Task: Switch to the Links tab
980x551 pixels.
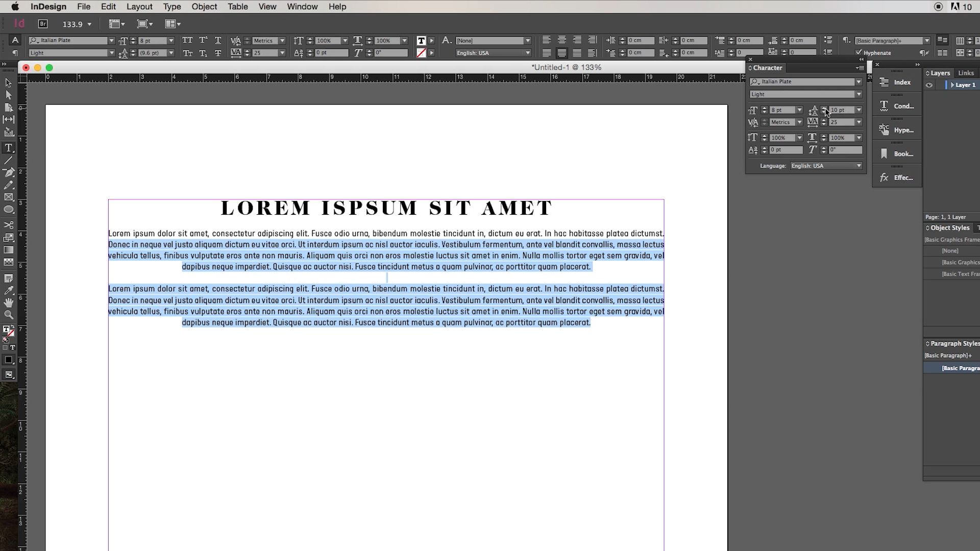Action: pyautogui.click(x=966, y=73)
